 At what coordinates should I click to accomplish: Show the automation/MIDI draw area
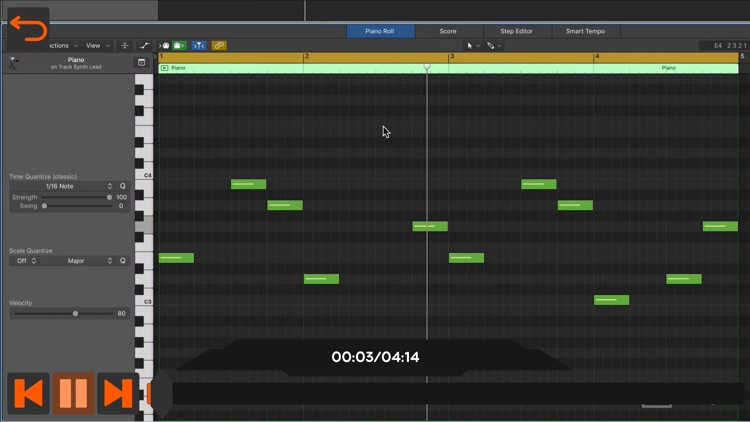144,45
